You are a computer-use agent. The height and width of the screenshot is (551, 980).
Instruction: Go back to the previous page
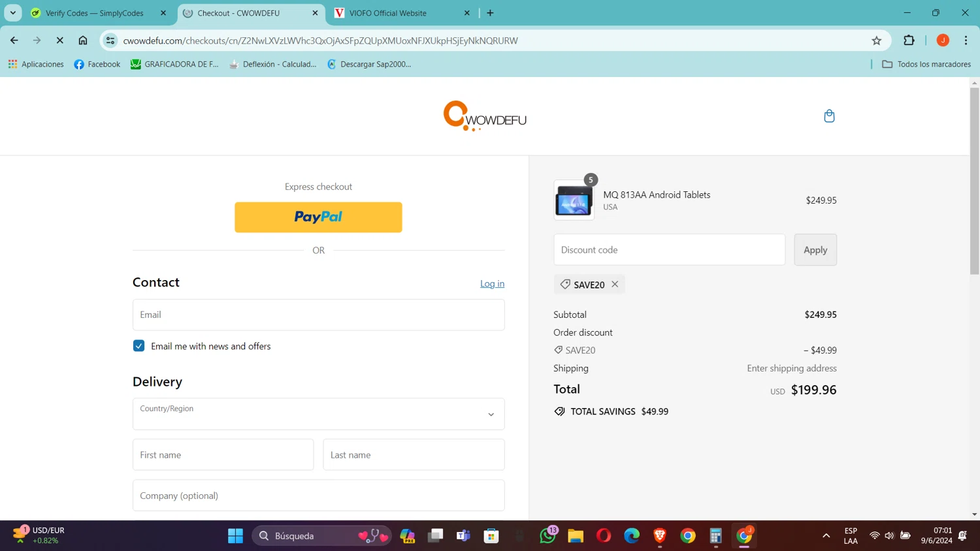click(14, 40)
